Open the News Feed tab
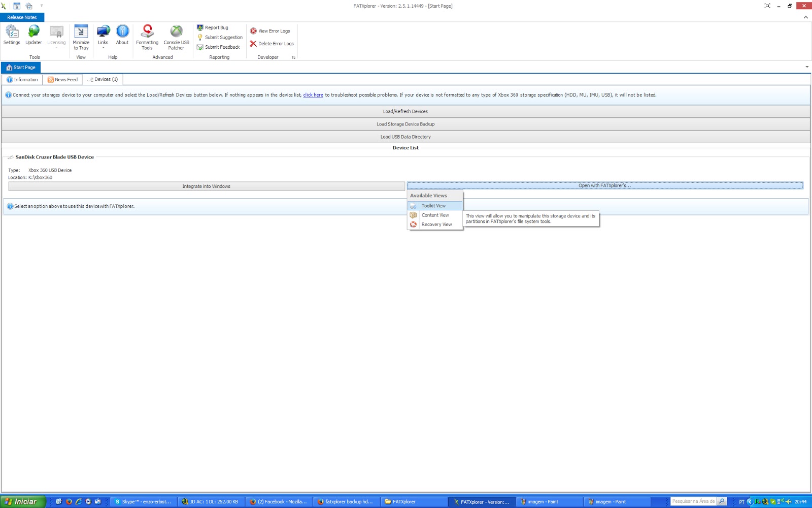812x508 pixels. click(62, 79)
